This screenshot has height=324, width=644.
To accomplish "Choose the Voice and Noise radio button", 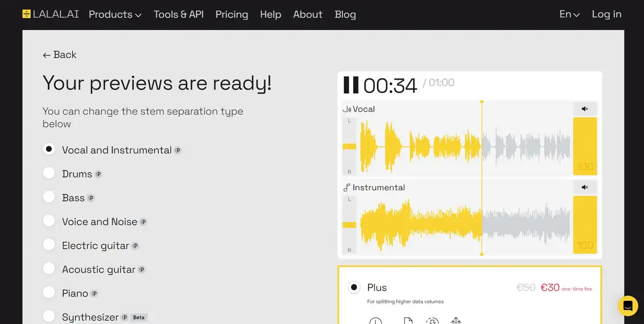I will 49,221.
